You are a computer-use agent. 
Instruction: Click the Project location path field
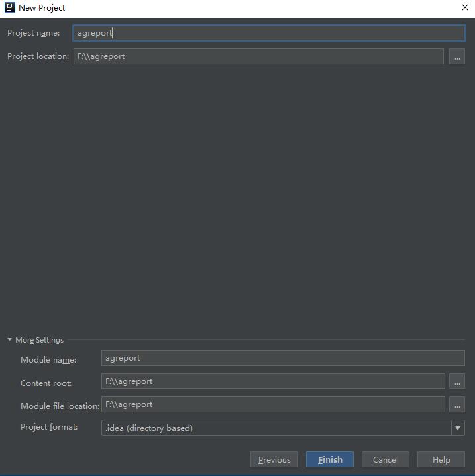258,56
